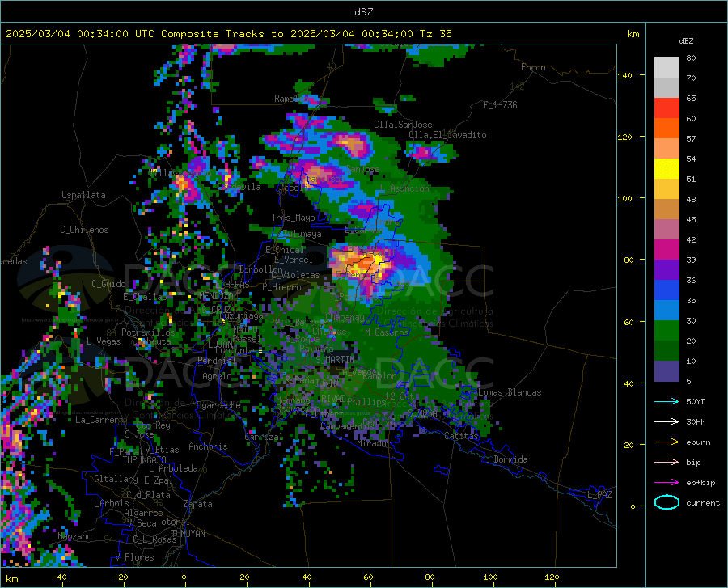Click the Borbollon place label
Screen dimensions: 728x588
(261, 269)
